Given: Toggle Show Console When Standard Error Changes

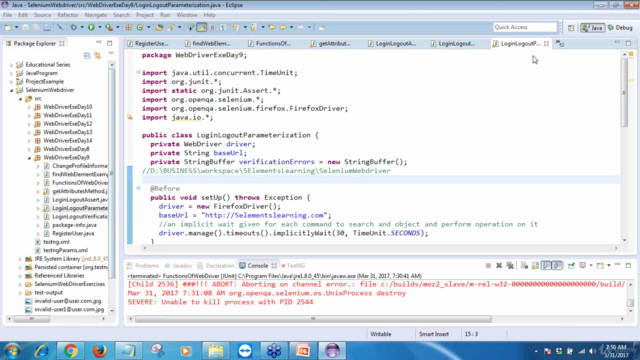Looking at the screenshot, I should [x=557, y=266].
